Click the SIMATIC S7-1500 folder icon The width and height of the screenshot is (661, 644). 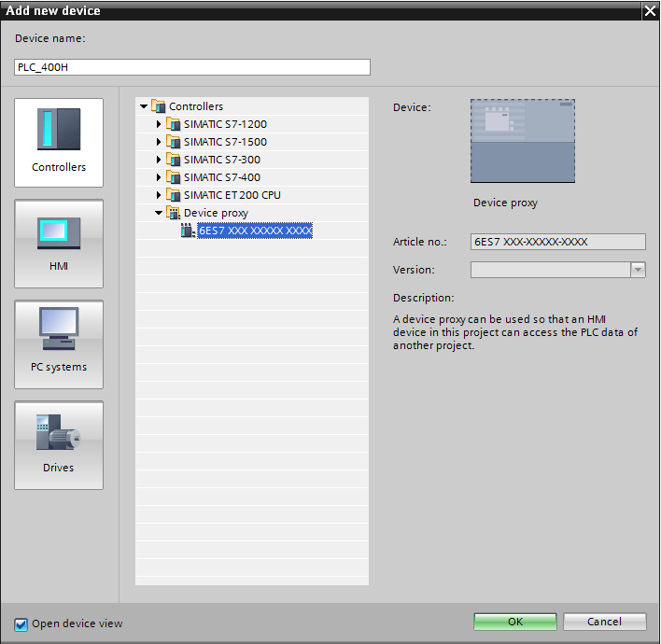(x=173, y=142)
